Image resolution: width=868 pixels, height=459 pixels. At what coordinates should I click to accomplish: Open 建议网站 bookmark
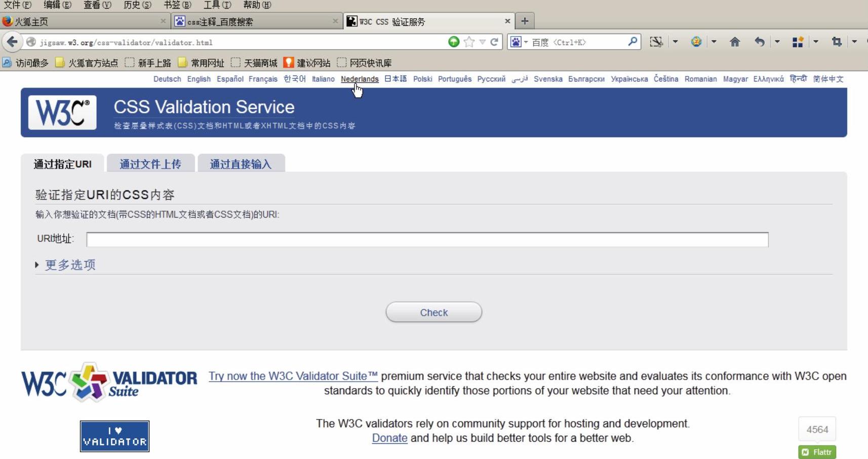point(307,63)
